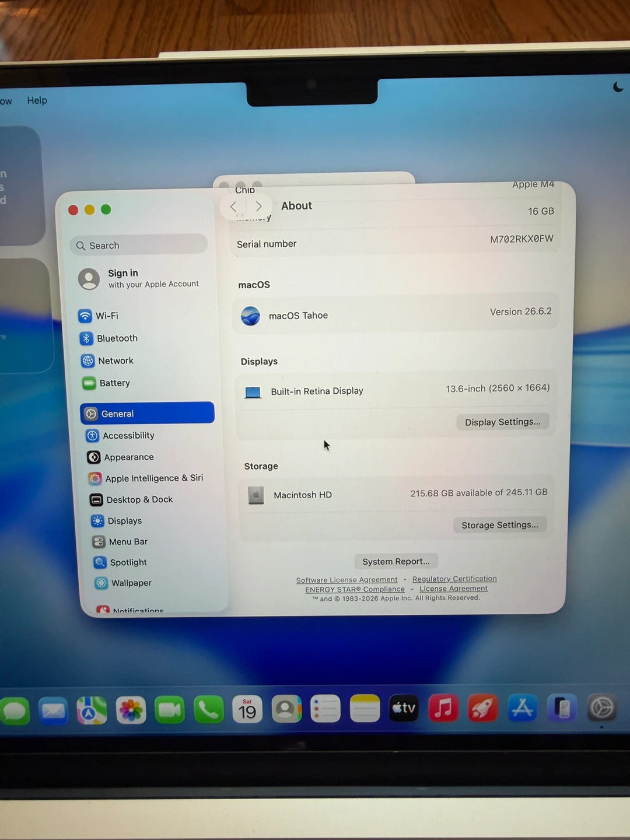Open Calendar from the Dock
The width and height of the screenshot is (630, 840).
247,709
